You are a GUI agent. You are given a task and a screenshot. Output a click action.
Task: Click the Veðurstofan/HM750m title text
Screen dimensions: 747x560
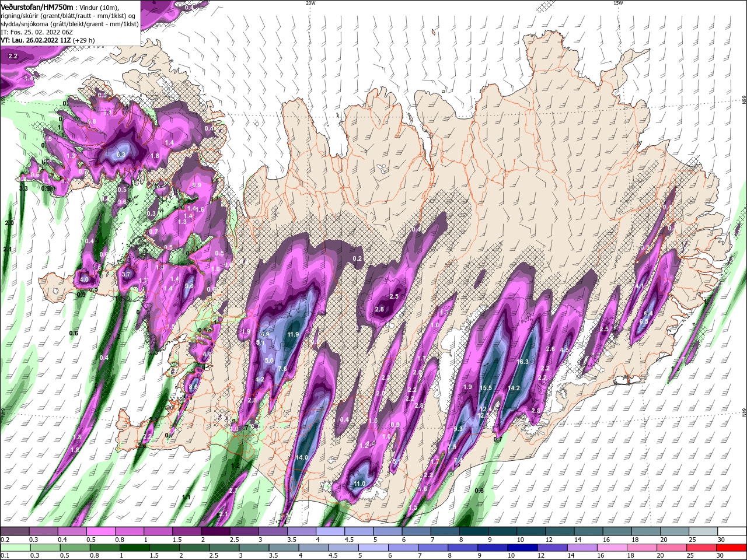[x=37, y=6]
